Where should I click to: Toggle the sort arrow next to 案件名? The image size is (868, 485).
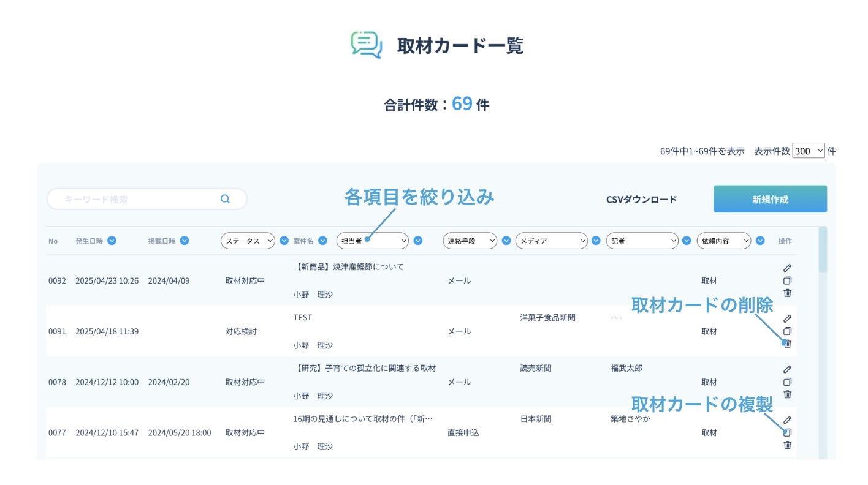coord(322,241)
